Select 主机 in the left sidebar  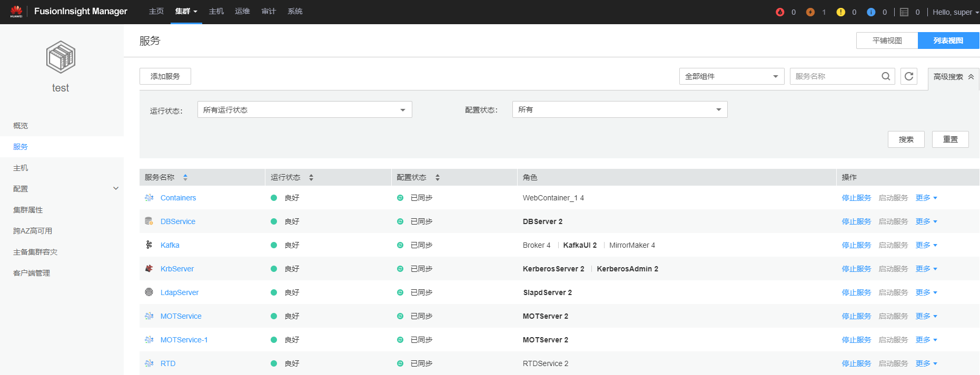(x=21, y=168)
